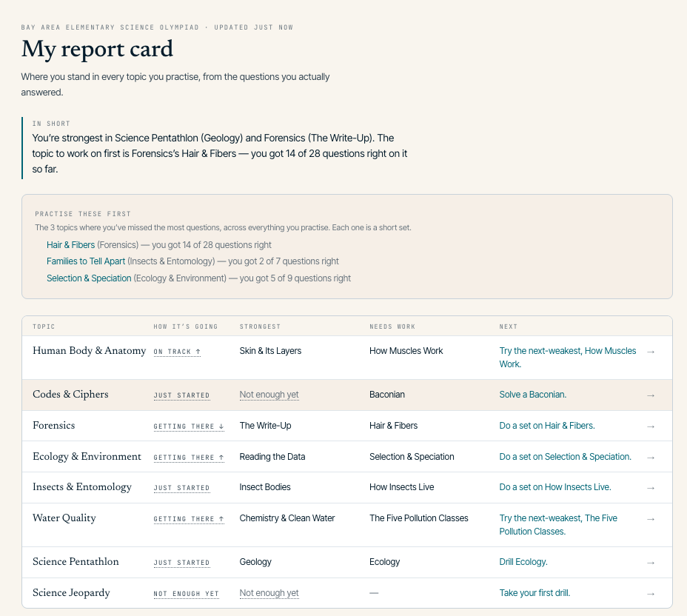Click 'Skin & Its Layers' strongest cell
687x616 pixels.
tap(270, 350)
